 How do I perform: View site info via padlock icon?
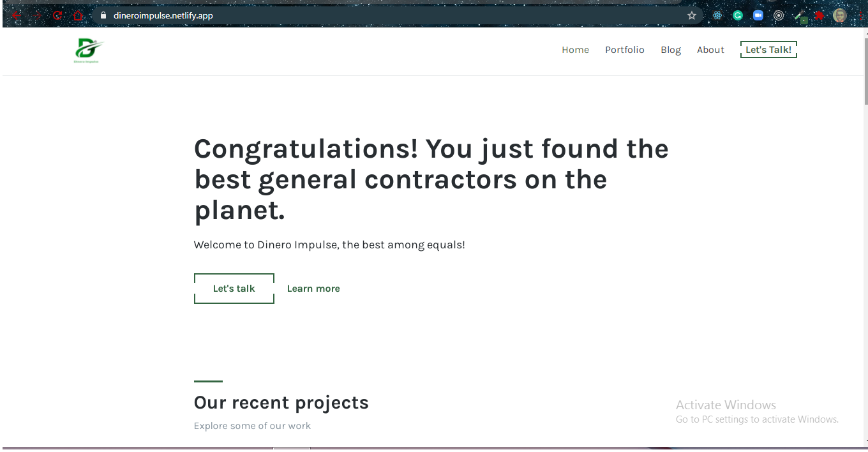pos(102,15)
